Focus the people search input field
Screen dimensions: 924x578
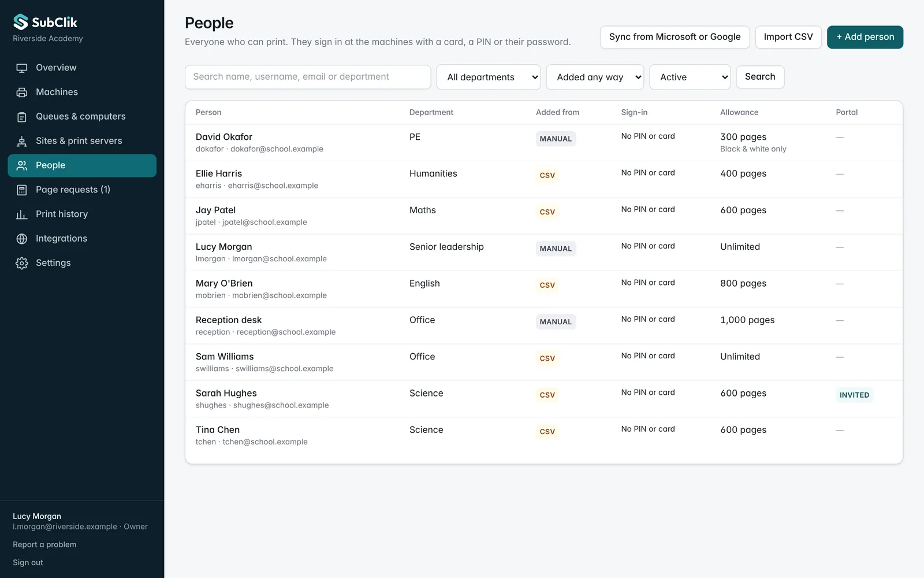coord(308,77)
